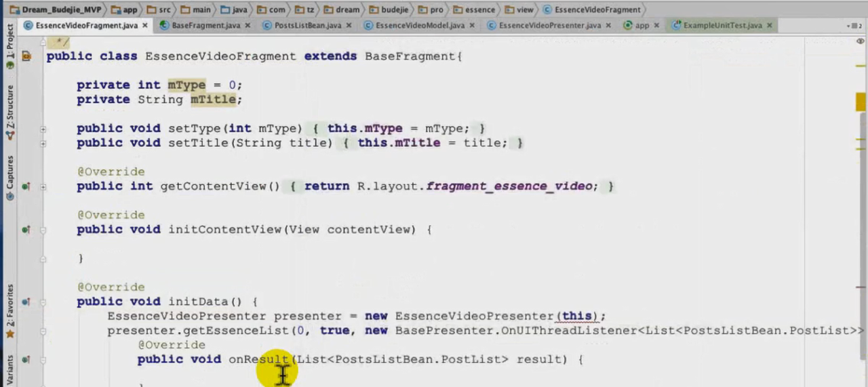Collapse the initData method body
The width and height of the screenshot is (868, 387).
click(43, 302)
